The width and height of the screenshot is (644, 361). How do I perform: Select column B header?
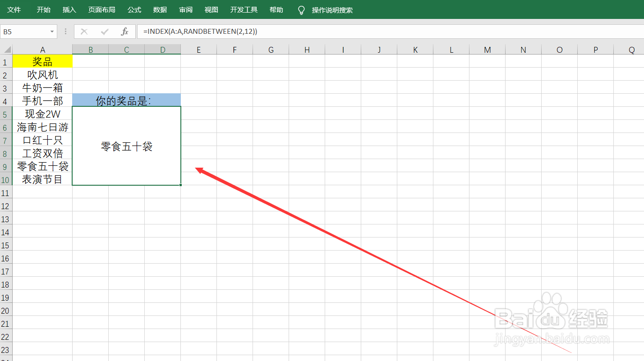tap(91, 50)
